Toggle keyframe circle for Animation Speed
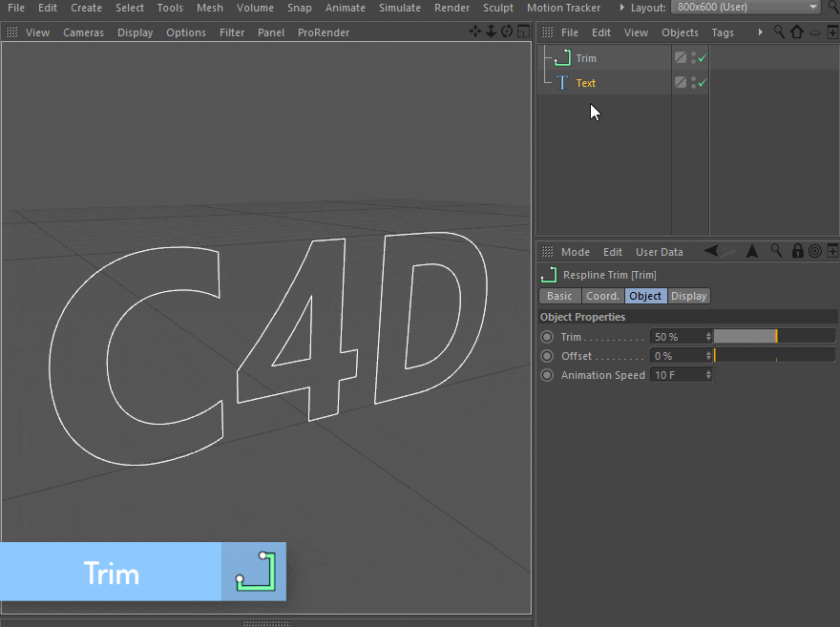Screen dimensions: 840x627 click(x=547, y=375)
